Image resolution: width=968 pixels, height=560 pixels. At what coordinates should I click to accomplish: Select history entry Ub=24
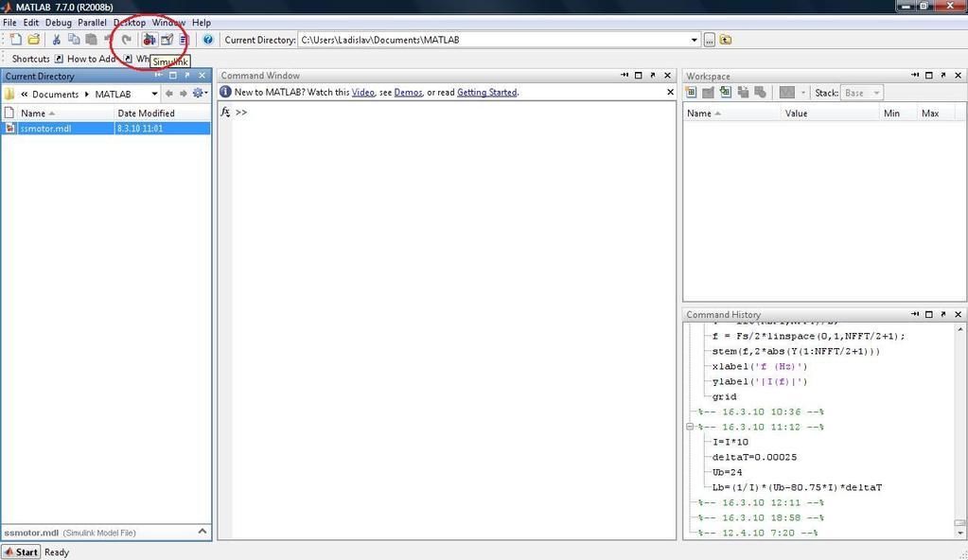(728, 472)
